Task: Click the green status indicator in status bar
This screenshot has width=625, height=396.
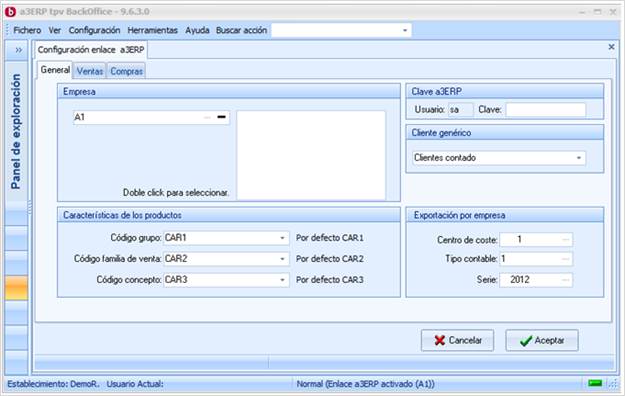Action: click(x=595, y=383)
